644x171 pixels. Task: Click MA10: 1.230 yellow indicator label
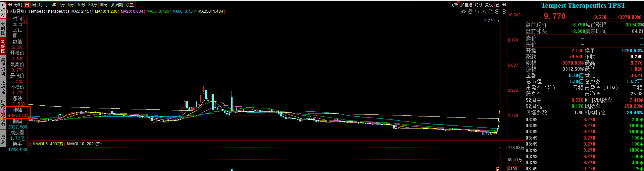coord(107,11)
